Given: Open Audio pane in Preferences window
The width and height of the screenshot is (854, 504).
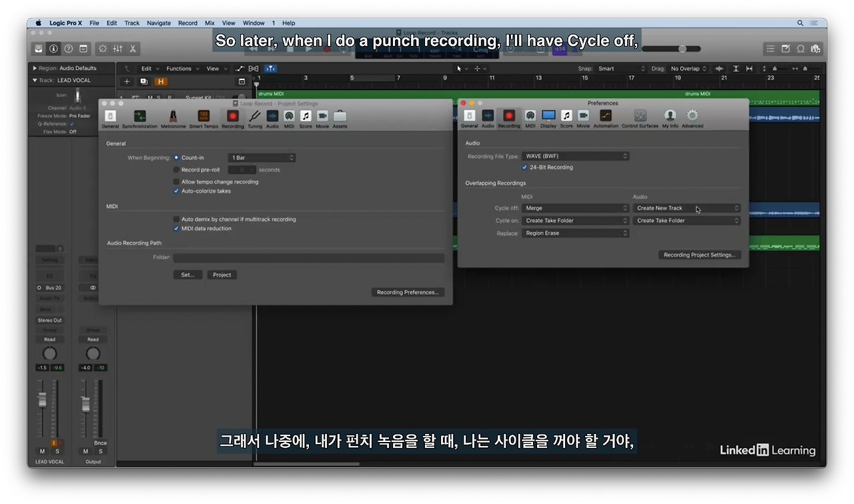Looking at the screenshot, I should (x=488, y=119).
